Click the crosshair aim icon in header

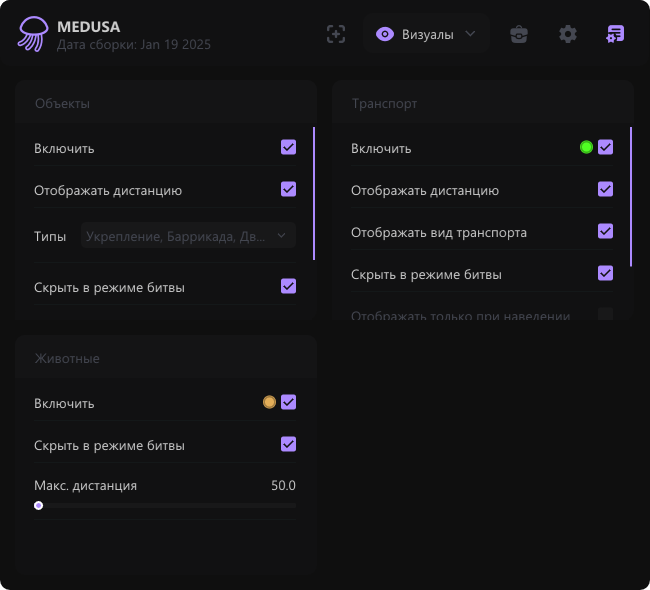point(336,34)
